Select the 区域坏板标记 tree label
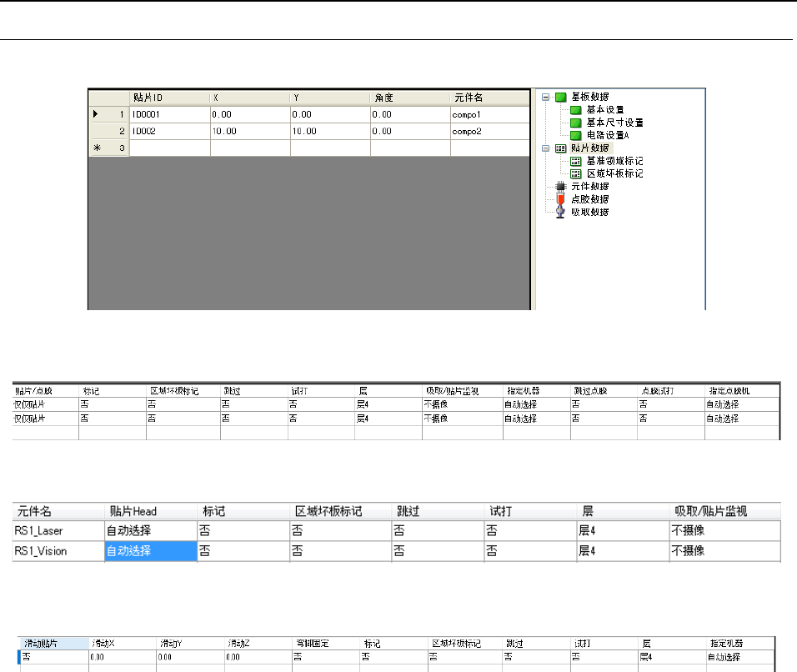Screen dimensions: 797x672 coord(614,174)
